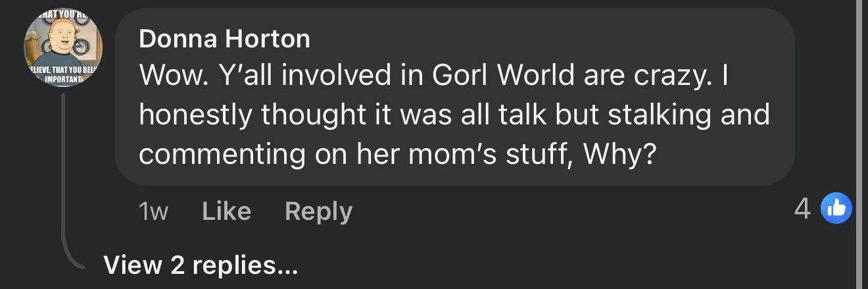Screen dimensions: 868x289
Task: Click the reply thread connector line
Action: (64, 178)
